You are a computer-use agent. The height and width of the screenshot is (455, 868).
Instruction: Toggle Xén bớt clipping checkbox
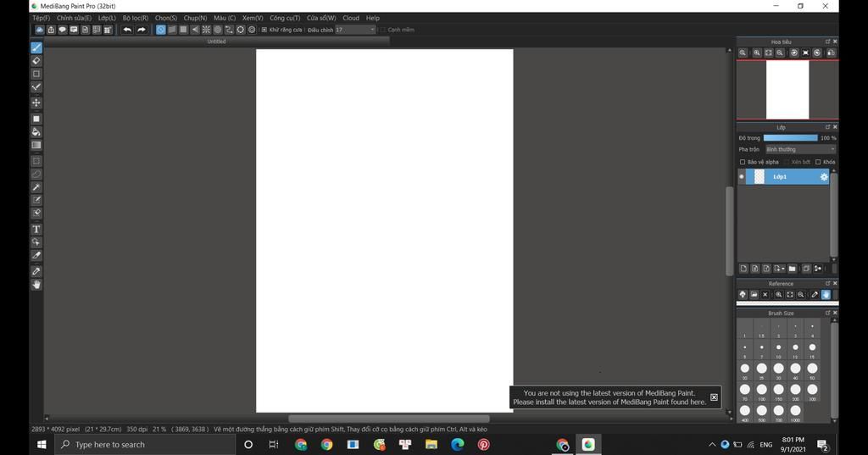[x=786, y=162]
